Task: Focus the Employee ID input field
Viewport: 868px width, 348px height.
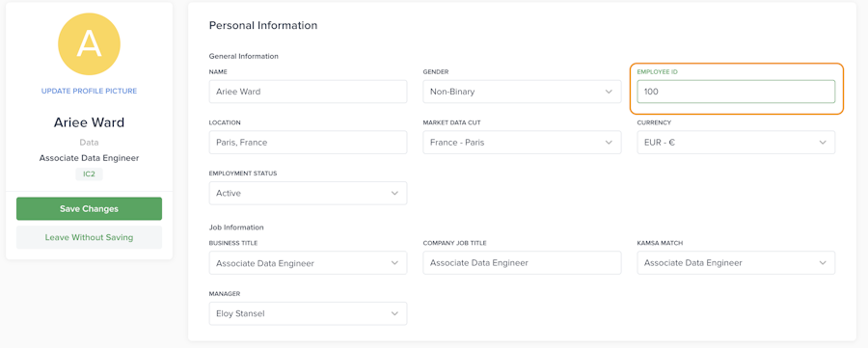Action: (736, 92)
